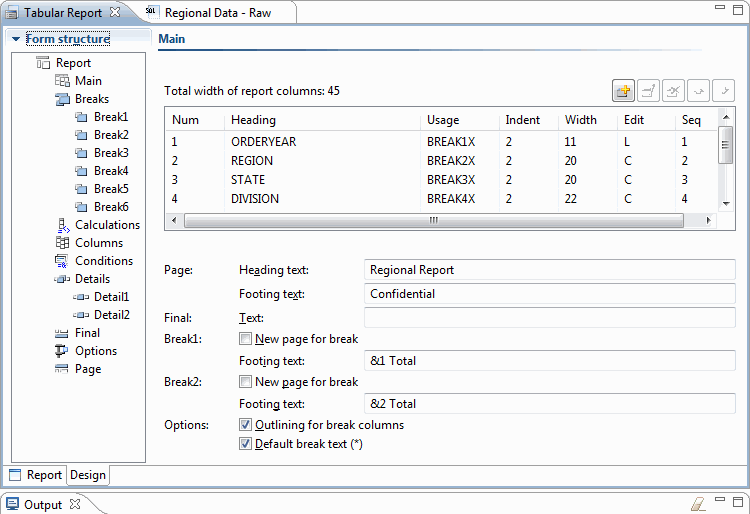Click the Page Heading text field

(550, 270)
